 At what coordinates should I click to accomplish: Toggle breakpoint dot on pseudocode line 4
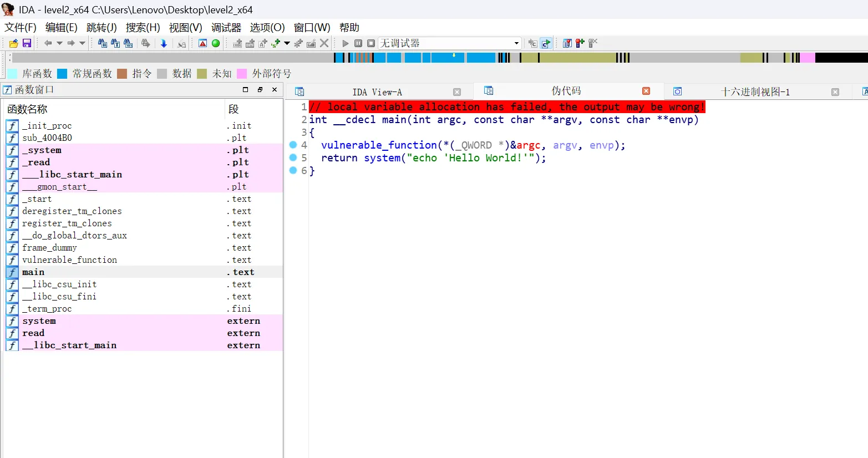click(x=293, y=145)
